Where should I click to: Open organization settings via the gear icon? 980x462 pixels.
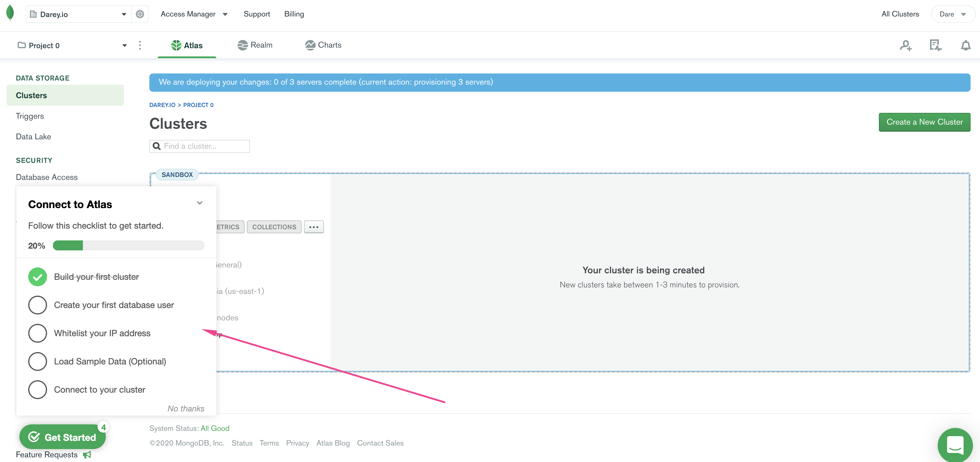click(140, 14)
